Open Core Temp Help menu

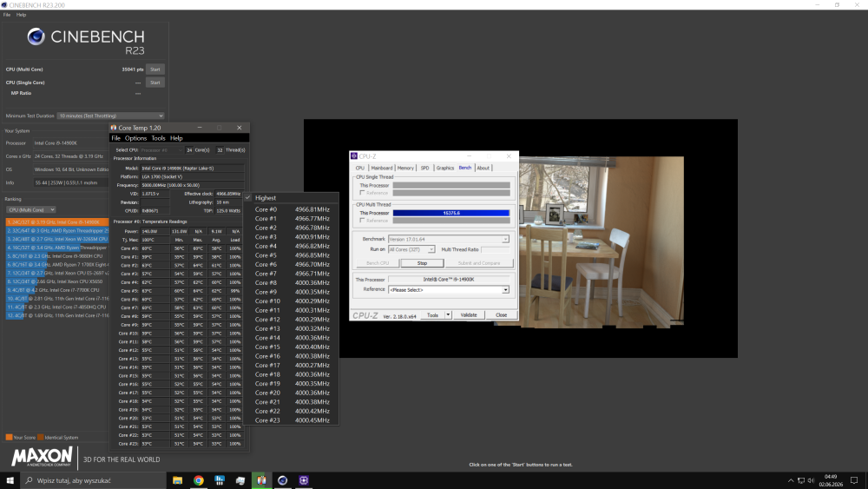176,138
